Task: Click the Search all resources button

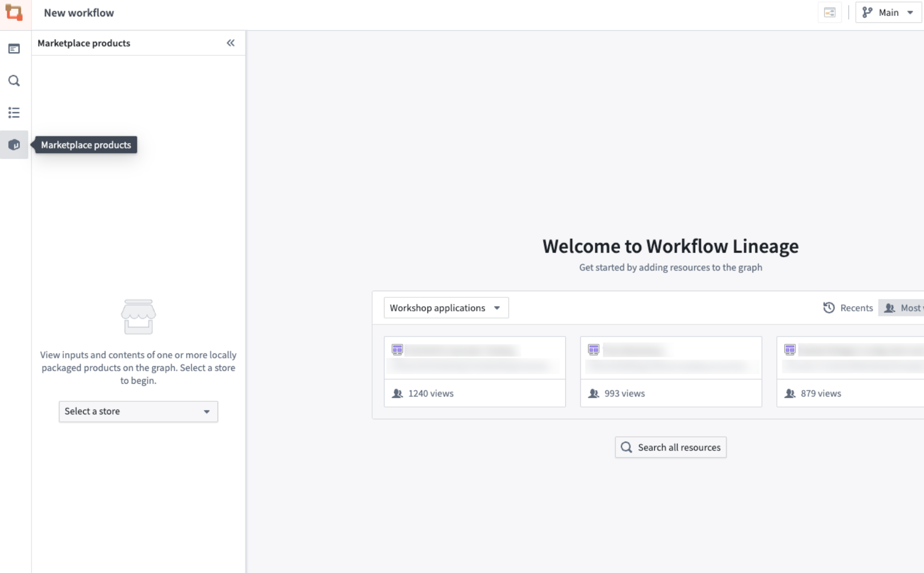Action: tap(670, 447)
